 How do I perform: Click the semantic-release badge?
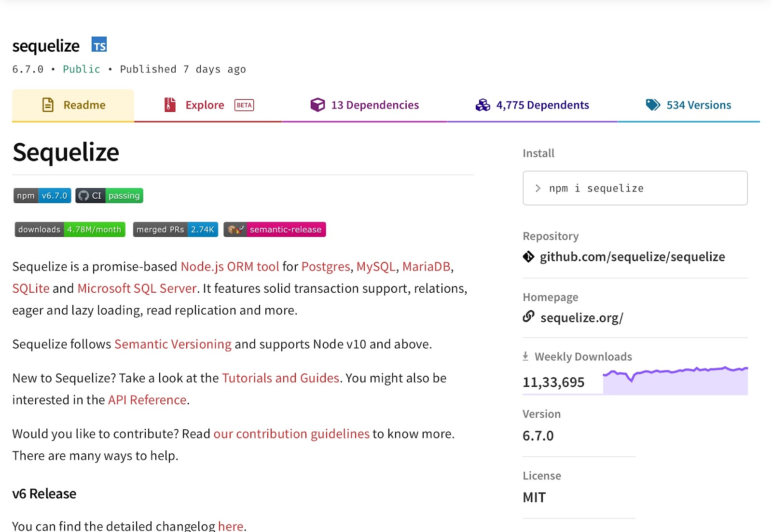tap(275, 230)
